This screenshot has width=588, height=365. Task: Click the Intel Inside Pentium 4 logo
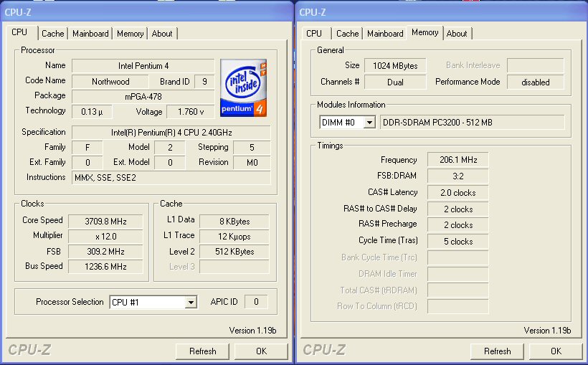(243, 87)
